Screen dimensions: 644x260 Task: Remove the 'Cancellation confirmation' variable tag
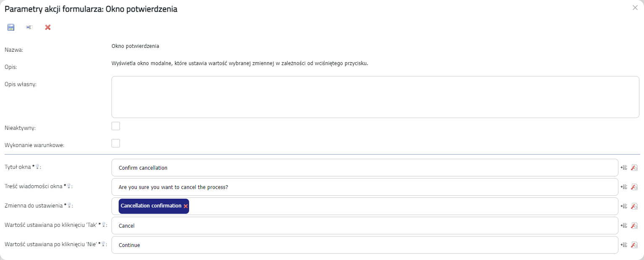pos(186,206)
